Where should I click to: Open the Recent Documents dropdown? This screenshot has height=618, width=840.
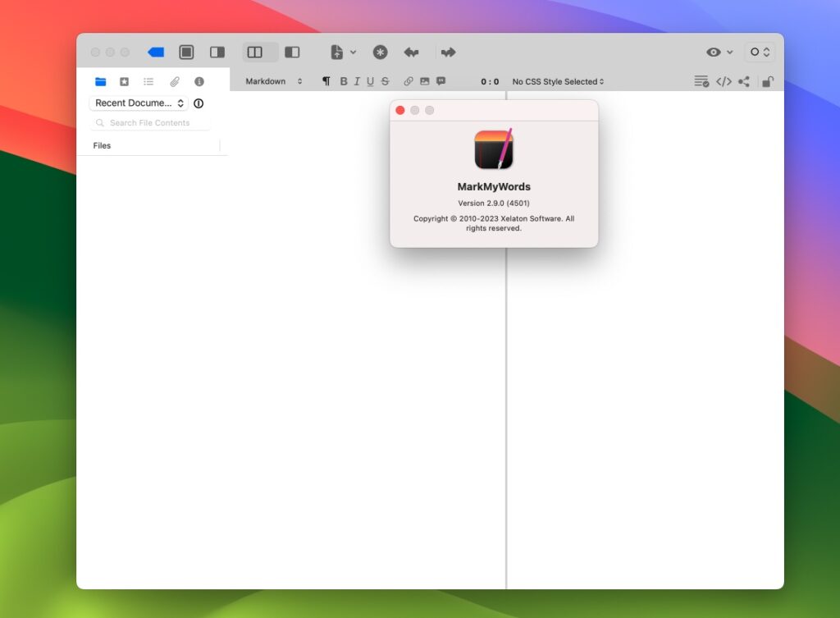pyautogui.click(x=138, y=103)
